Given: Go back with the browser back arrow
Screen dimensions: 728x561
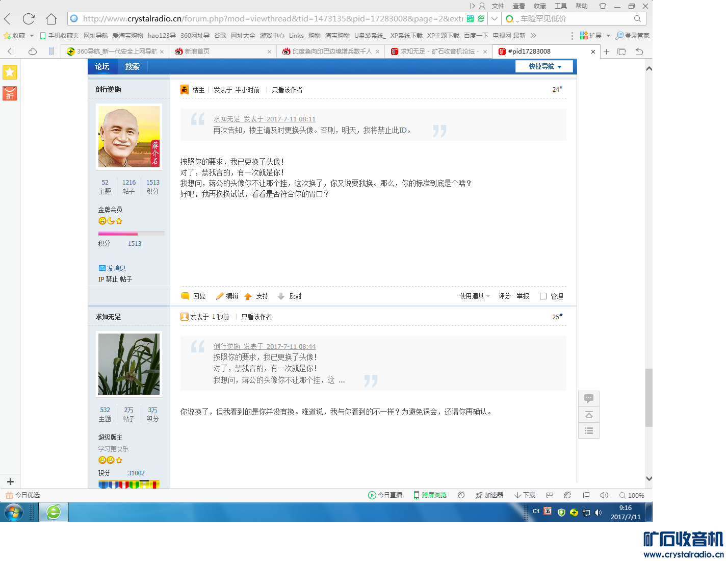Looking at the screenshot, I should point(8,19).
